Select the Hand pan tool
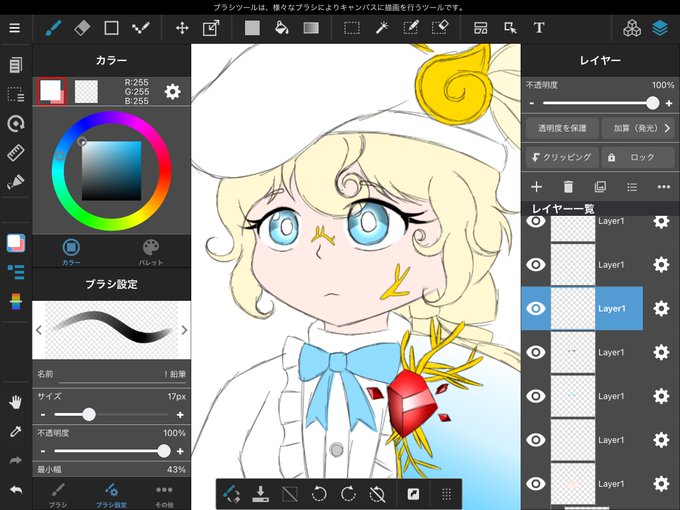Image resolution: width=680 pixels, height=510 pixels. point(16,402)
